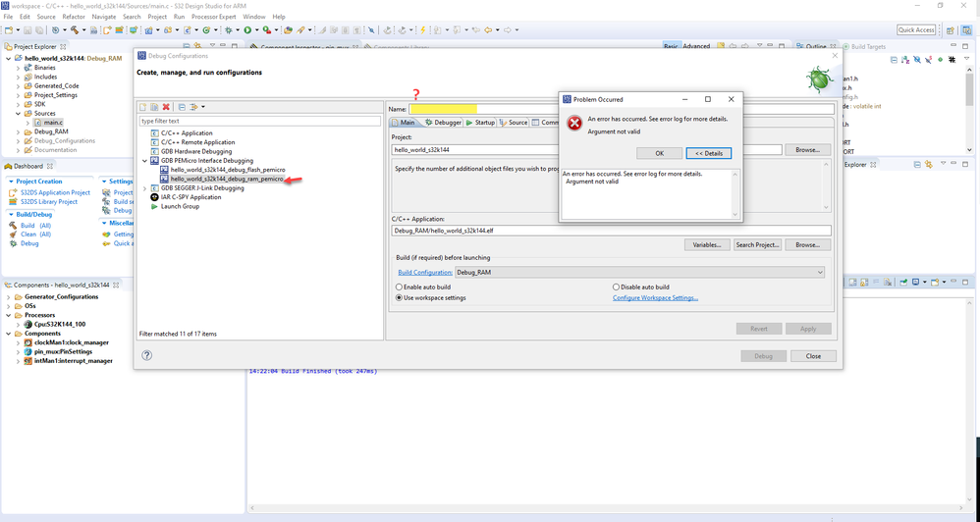Collapse Sources folder in Project Explorer
The image size is (980, 522).
coord(18,114)
